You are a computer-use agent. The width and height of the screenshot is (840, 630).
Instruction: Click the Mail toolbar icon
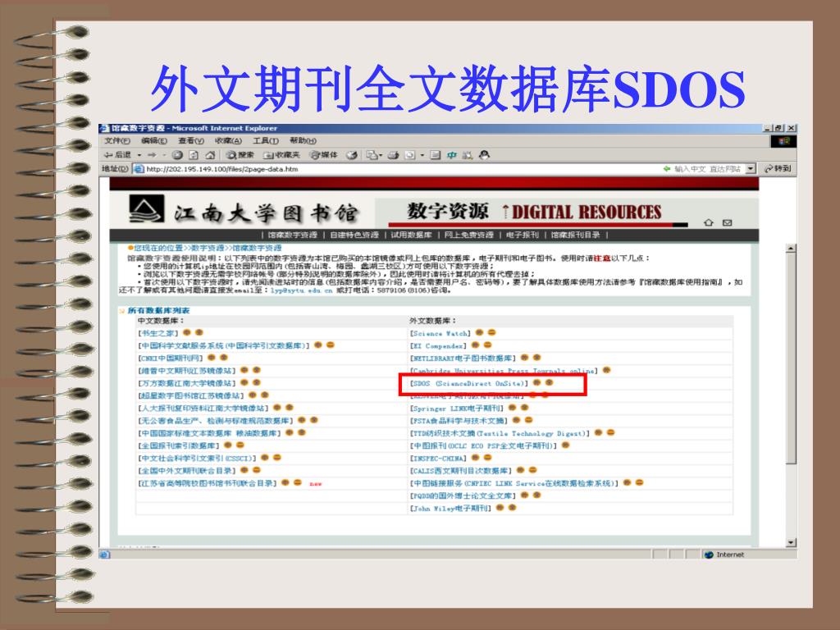[x=372, y=155]
